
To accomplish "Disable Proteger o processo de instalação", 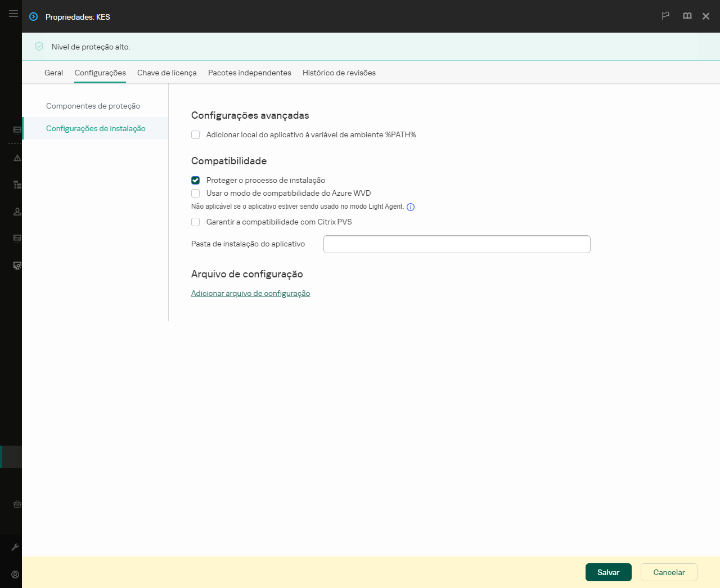I will coord(195,180).
